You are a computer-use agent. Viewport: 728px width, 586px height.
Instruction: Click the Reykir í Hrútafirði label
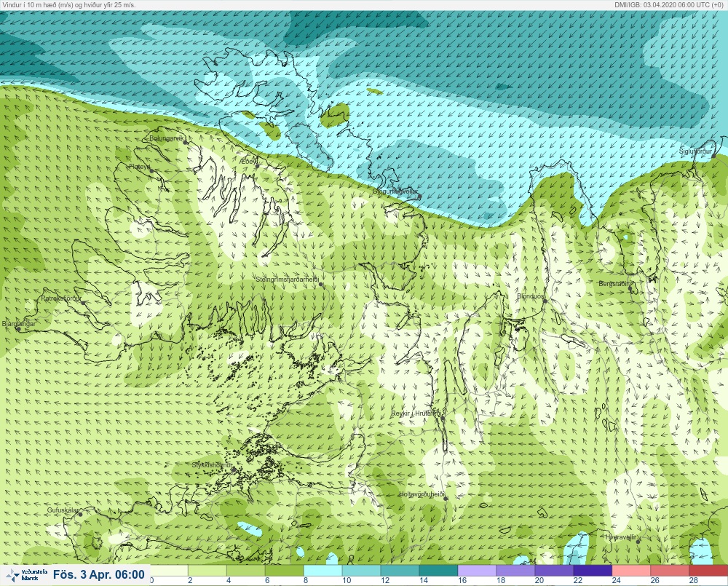point(417,413)
